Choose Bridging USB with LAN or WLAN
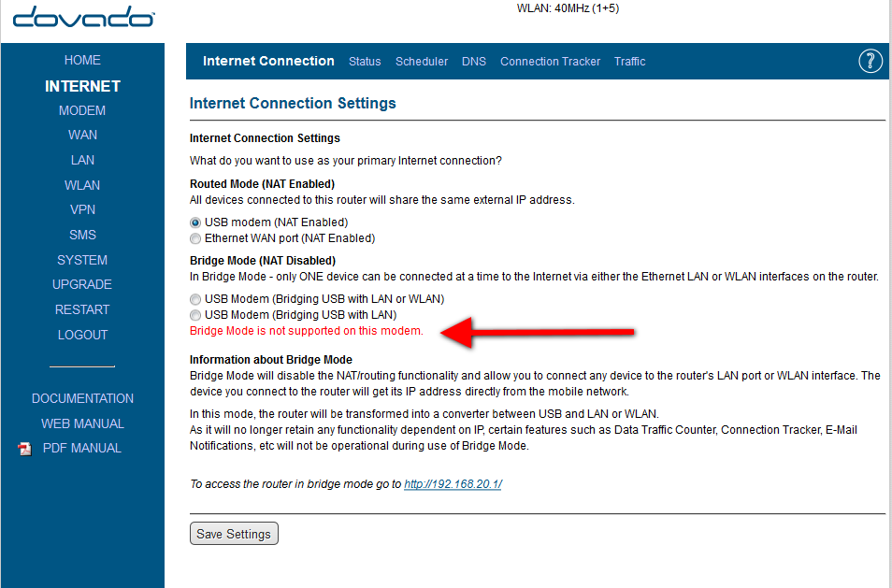 [x=195, y=299]
